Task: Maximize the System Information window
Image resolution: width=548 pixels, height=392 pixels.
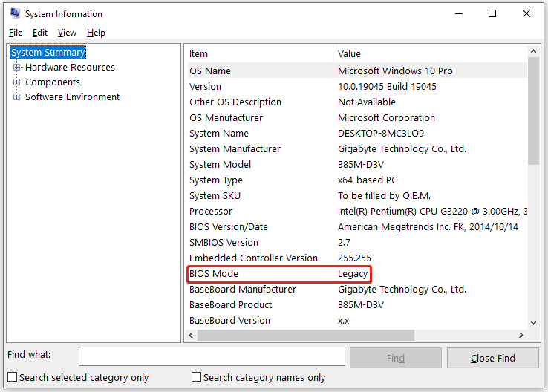Action: 492,13
